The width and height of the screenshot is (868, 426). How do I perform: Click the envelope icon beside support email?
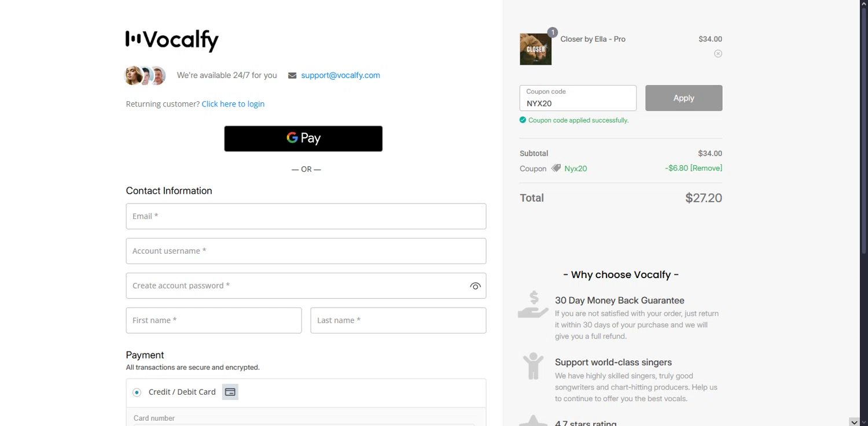tap(292, 76)
